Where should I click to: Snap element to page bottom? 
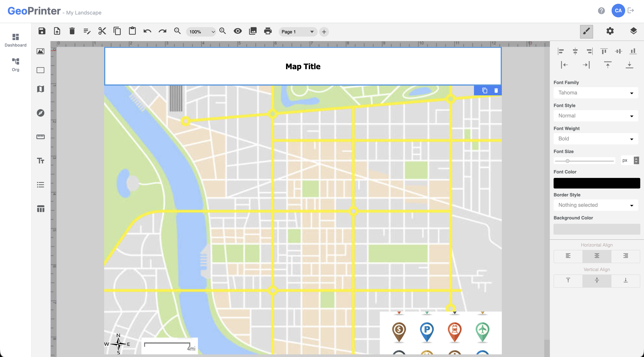[x=630, y=65]
